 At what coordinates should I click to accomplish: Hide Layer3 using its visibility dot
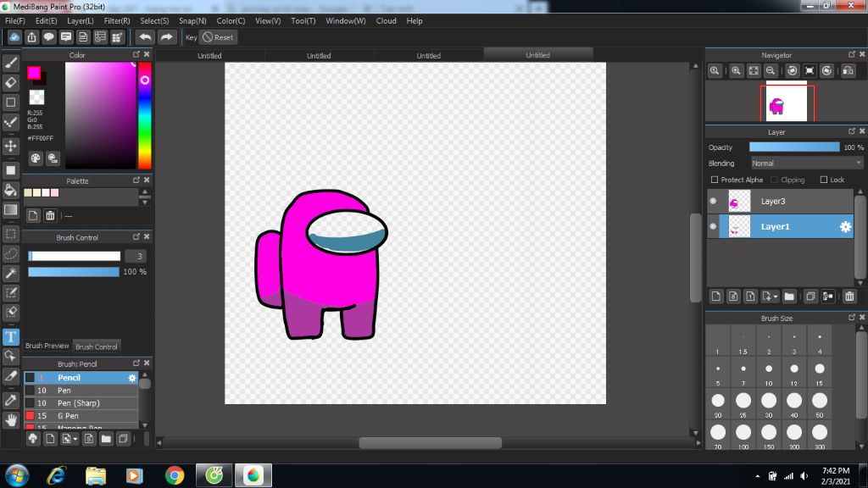pos(713,201)
